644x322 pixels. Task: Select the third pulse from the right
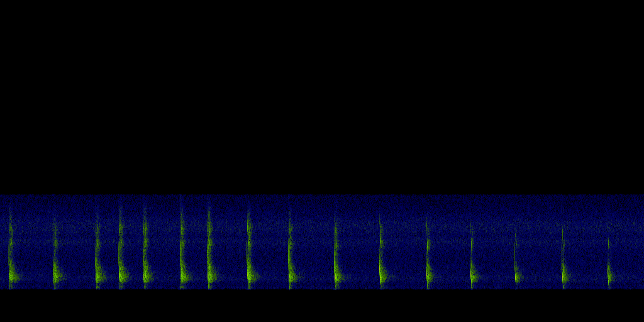[518, 274]
